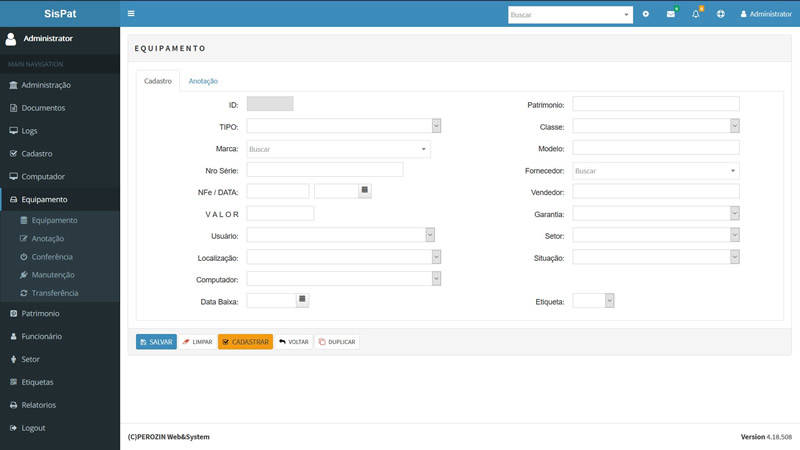Open the mail envelope messages icon
Viewport: 800px width, 450px height.
point(671,14)
